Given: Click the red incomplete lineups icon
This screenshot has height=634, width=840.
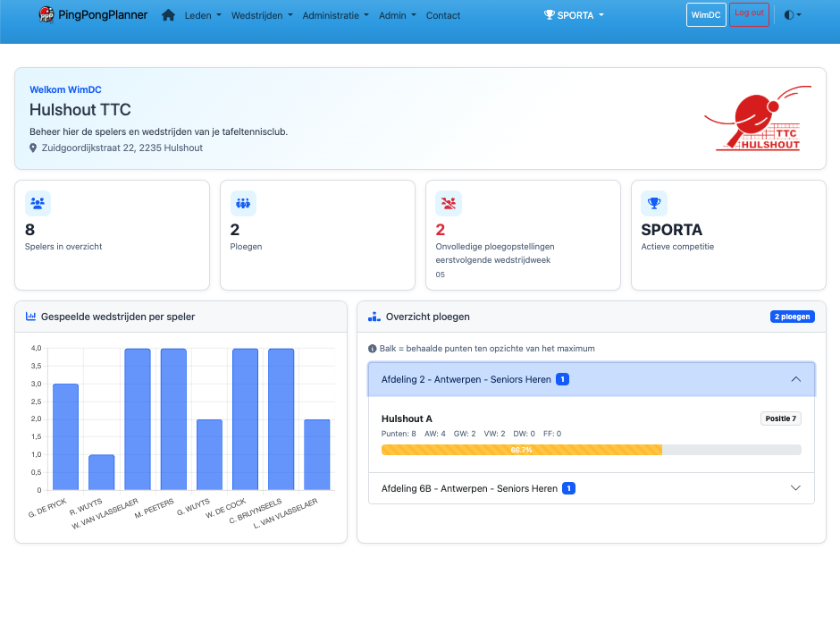Looking at the screenshot, I should pos(449,203).
